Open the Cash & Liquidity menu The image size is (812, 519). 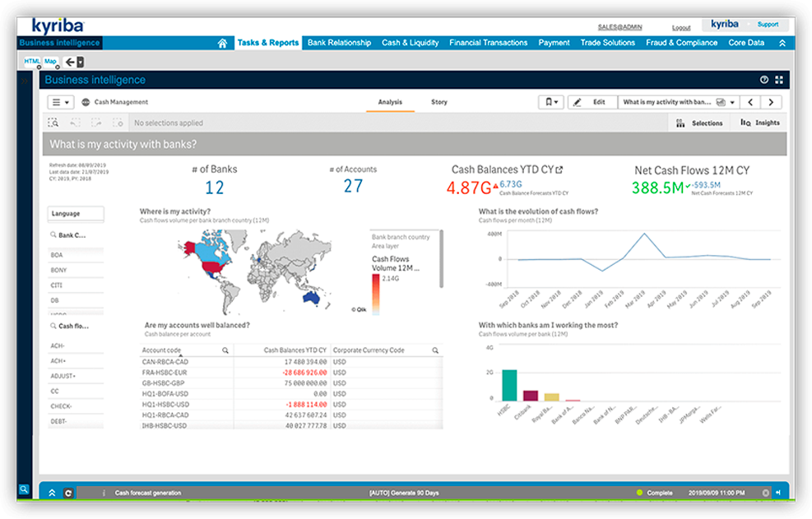pos(410,43)
